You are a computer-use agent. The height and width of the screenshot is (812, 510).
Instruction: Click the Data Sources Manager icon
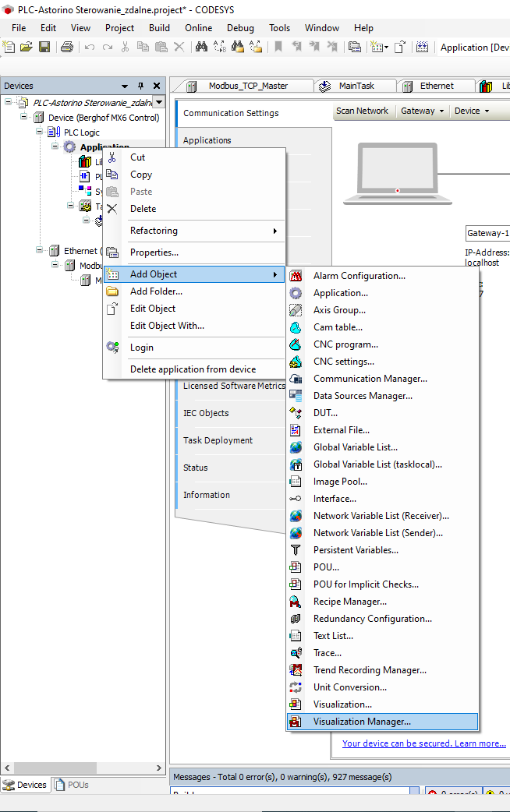[296, 396]
